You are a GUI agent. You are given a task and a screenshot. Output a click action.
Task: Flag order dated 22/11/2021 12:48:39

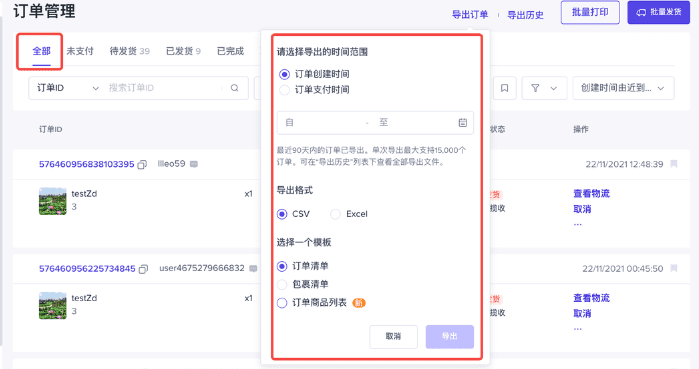click(674, 164)
